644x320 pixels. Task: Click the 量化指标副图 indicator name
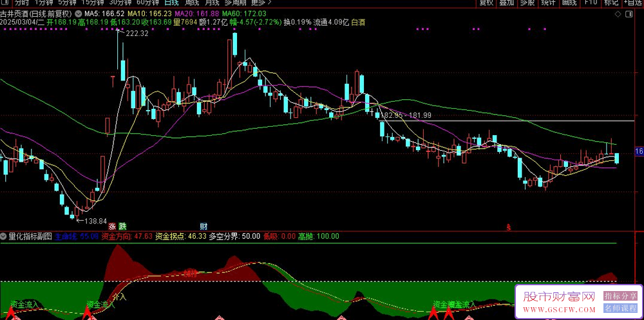[x=30, y=236]
